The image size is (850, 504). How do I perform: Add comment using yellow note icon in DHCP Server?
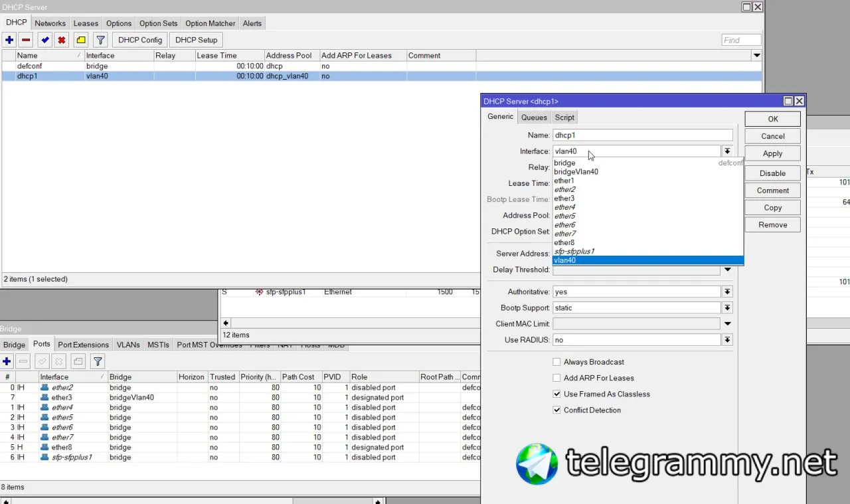(x=81, y=40)
